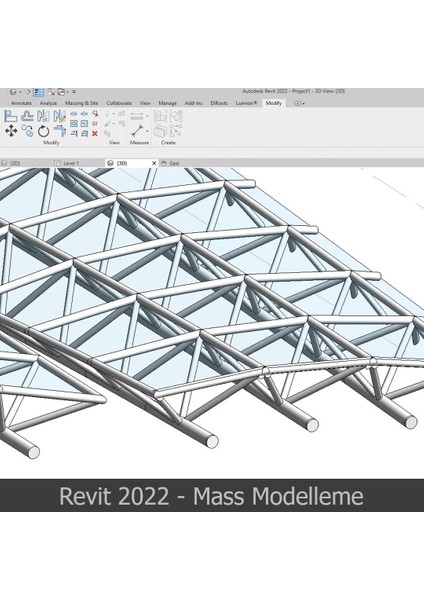Screen dimensions: 424x600
Task: Click the Measure panel label
Action: pos(139,142)
